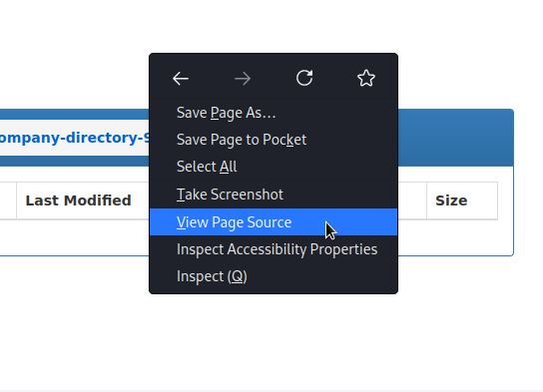Click the Forward arrow in context menu
This screenshot has height=392, width=543.
(x=243, y=79)
